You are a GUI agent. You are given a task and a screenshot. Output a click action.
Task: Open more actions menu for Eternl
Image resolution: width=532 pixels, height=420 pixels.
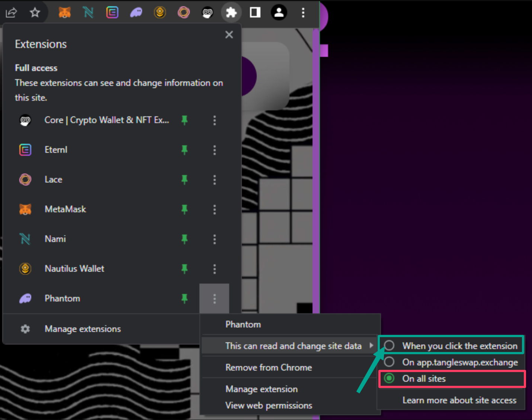pos(214,150)
